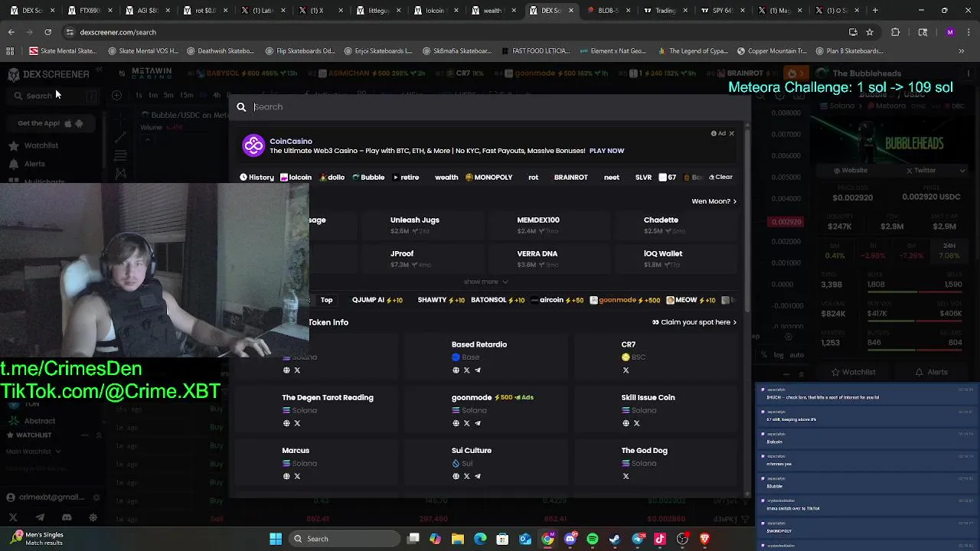Open Marcus X profile icon
The image size is (980, 551).
pyautogui.click(x=297, y=476)
